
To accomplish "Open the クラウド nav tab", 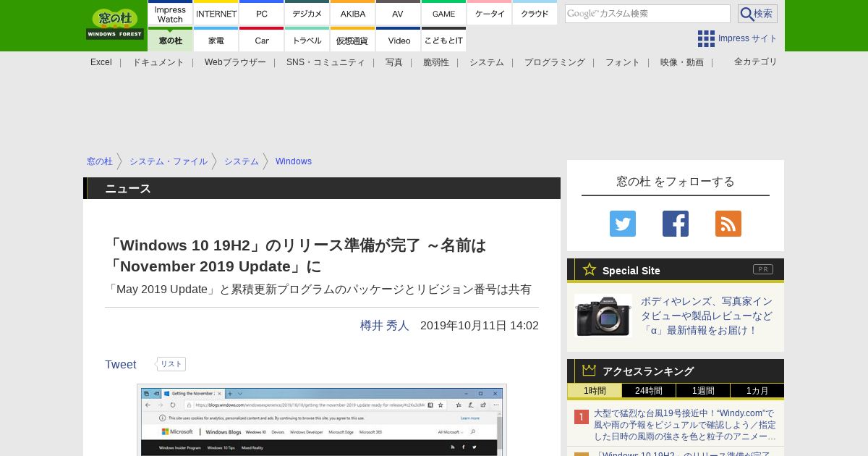I will coord(535,12).
